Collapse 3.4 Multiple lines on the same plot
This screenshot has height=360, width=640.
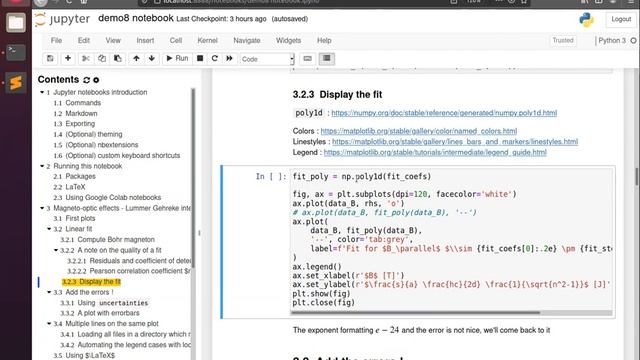pyautogui.click(x=49, y=324)
